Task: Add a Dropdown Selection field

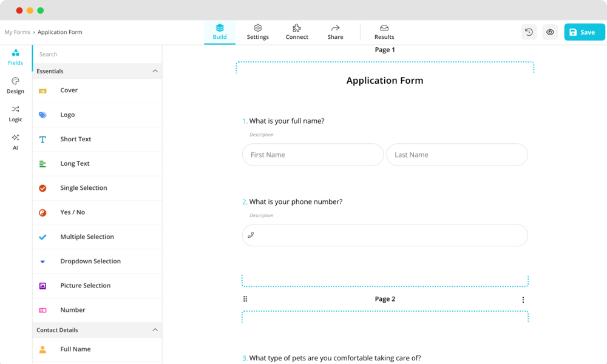Action: coord(90,261)
